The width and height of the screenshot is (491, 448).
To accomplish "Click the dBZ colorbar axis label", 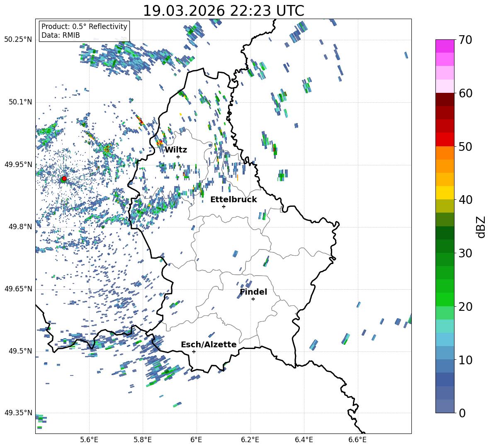I will [x=481, y=227].
